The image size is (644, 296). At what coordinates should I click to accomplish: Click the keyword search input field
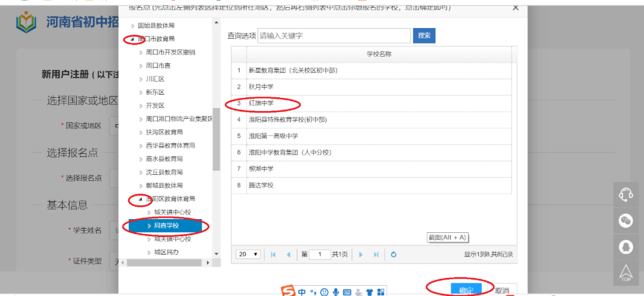(x=334, y=36)
